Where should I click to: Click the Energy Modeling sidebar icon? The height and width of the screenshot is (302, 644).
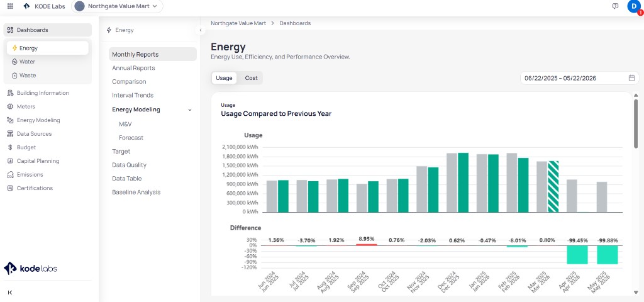click(x=10, y=120)
